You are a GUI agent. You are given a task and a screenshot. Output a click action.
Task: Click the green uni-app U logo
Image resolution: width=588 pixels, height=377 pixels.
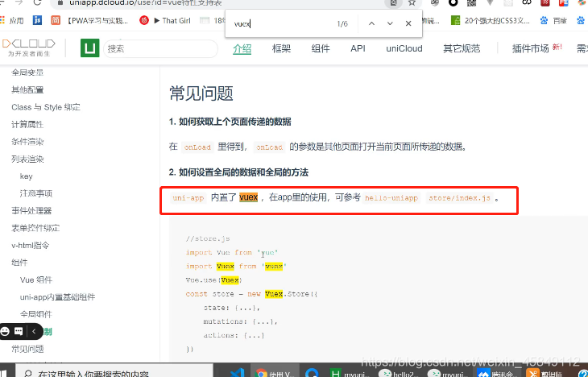click(90, 48)
